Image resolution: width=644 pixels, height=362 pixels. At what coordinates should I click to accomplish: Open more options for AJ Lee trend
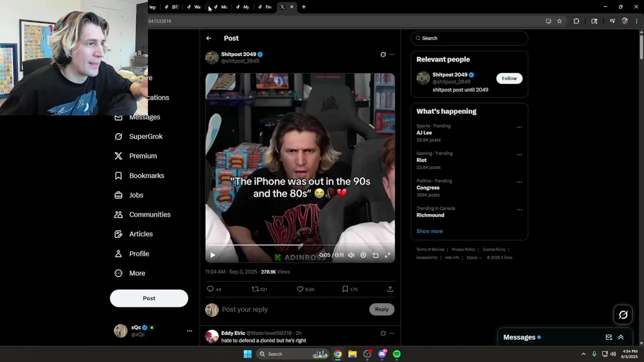click(519, 127)
